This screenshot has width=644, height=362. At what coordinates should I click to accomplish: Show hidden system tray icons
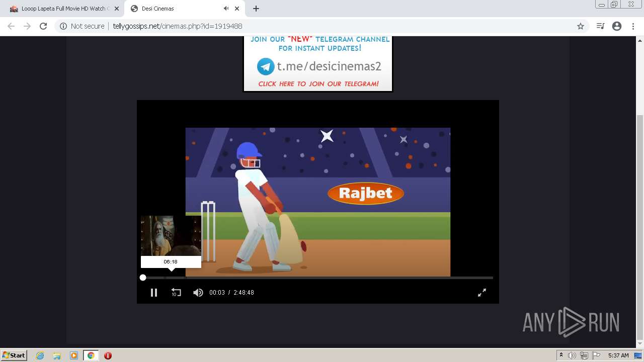561,355
